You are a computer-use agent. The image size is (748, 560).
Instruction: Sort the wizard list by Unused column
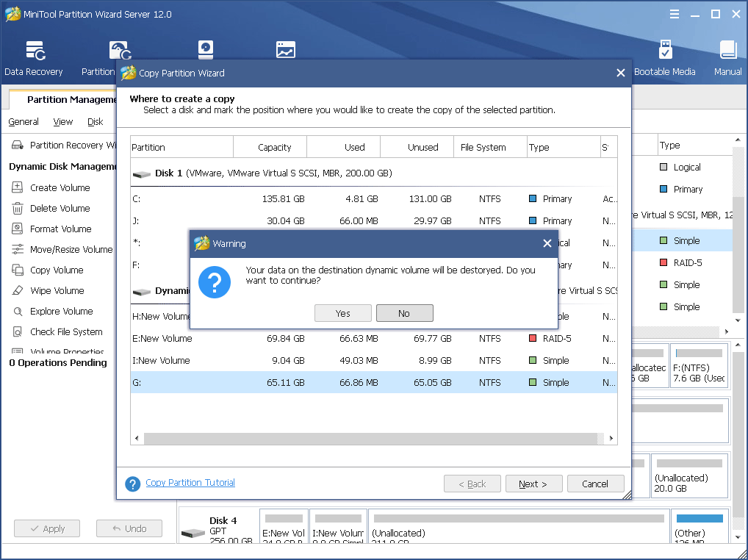tap(417, 147)
